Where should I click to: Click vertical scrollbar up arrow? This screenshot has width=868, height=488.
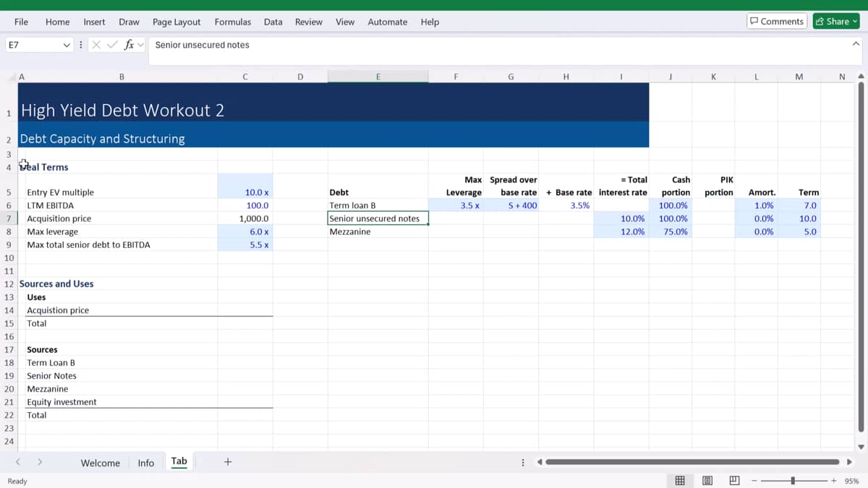click(861, 76)
